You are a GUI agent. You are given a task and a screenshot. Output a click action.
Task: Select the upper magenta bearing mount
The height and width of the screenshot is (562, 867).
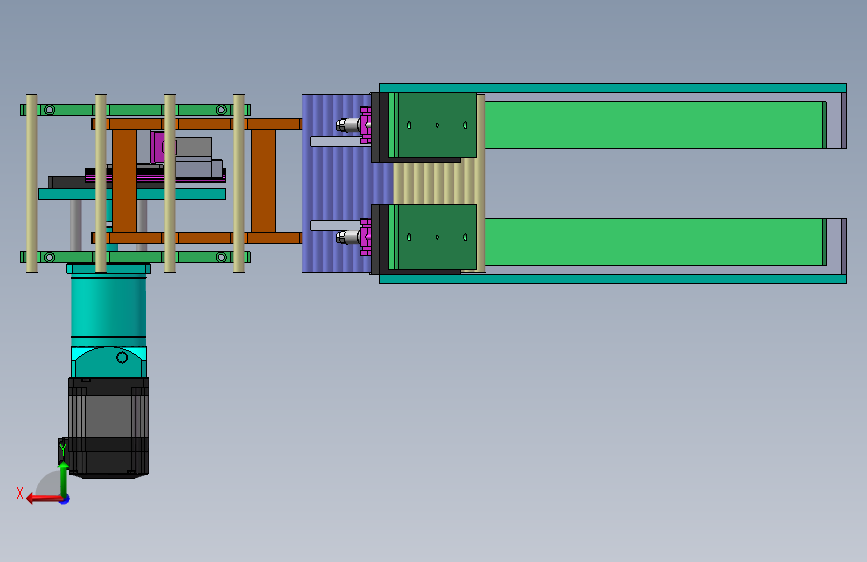coord(365,125)
